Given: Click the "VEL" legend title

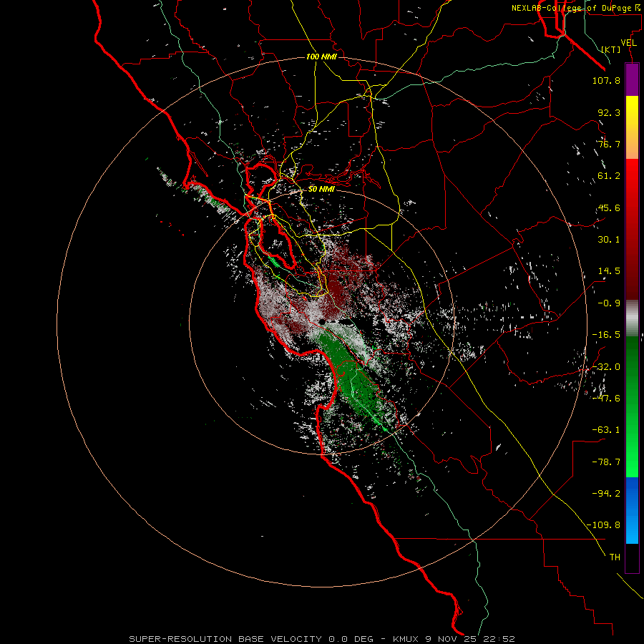Looking at the screenshot, I should [x=628, y=43].
